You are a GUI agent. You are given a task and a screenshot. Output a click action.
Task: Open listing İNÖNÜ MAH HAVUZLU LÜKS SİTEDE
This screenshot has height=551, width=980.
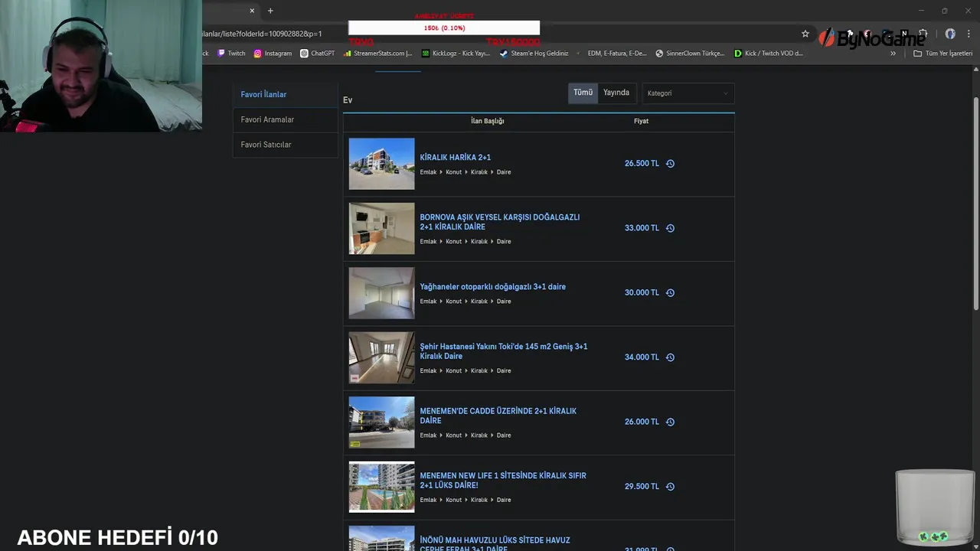pyautogui.click(x=495, y=544)
